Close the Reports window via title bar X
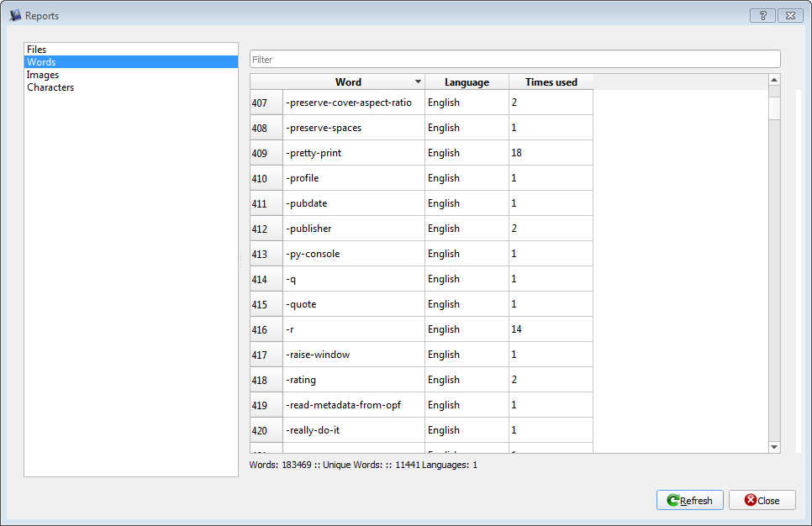 point(790,15)
